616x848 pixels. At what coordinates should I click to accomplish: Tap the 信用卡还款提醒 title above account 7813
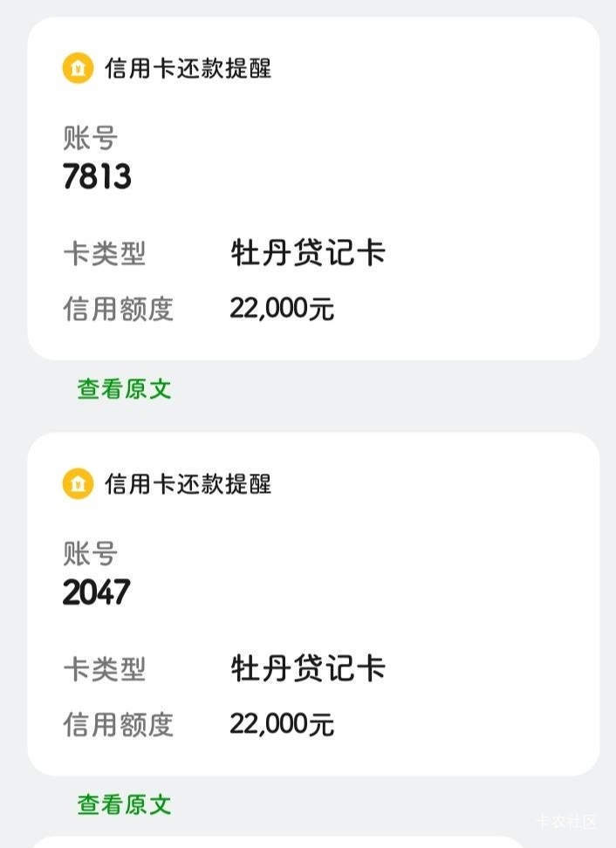(188, 68)
